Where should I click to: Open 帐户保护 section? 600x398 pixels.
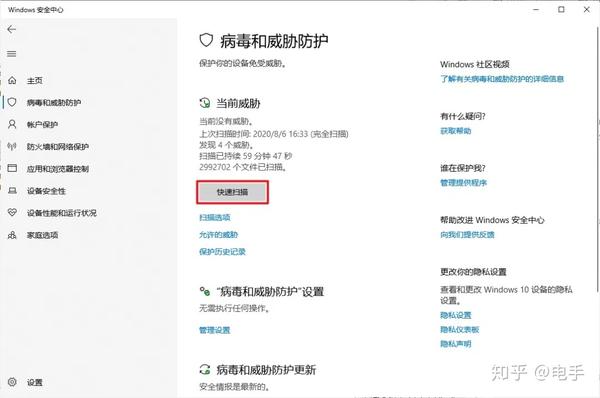(x=42, y=125)
